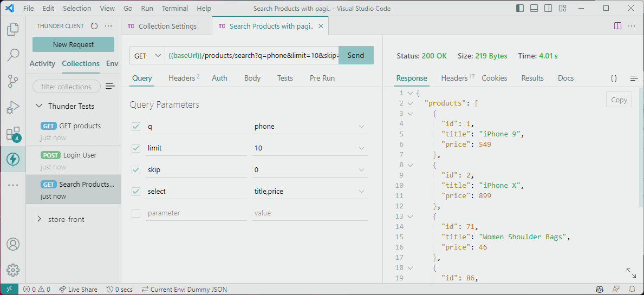Copy the response

pyautogui.click(x=619, y=100)
